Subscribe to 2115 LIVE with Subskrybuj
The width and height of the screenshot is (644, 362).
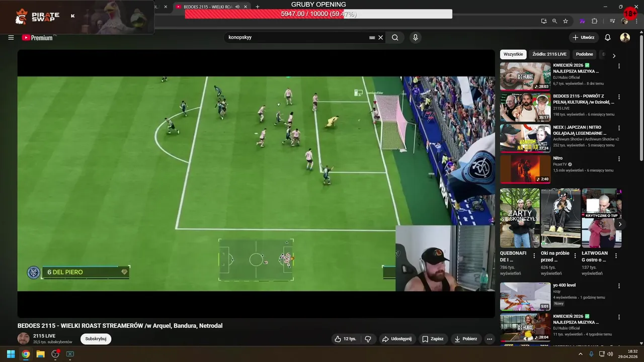point(96,339)
